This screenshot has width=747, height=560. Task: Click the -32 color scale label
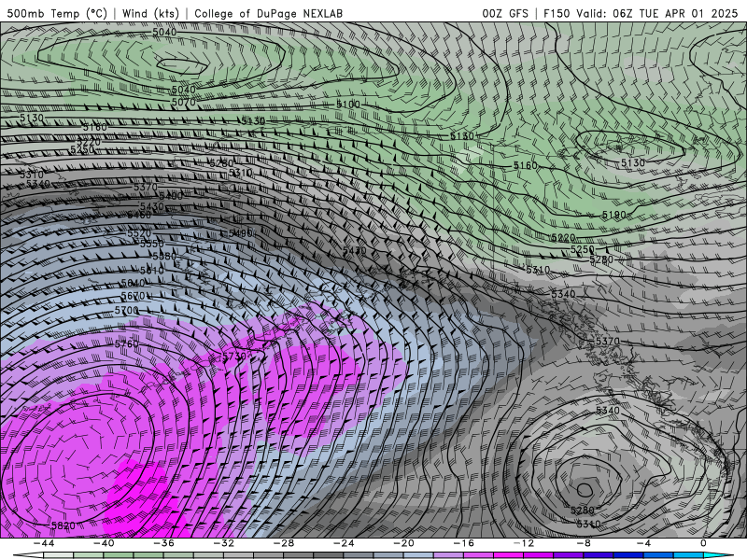click(x=223, y=543)
